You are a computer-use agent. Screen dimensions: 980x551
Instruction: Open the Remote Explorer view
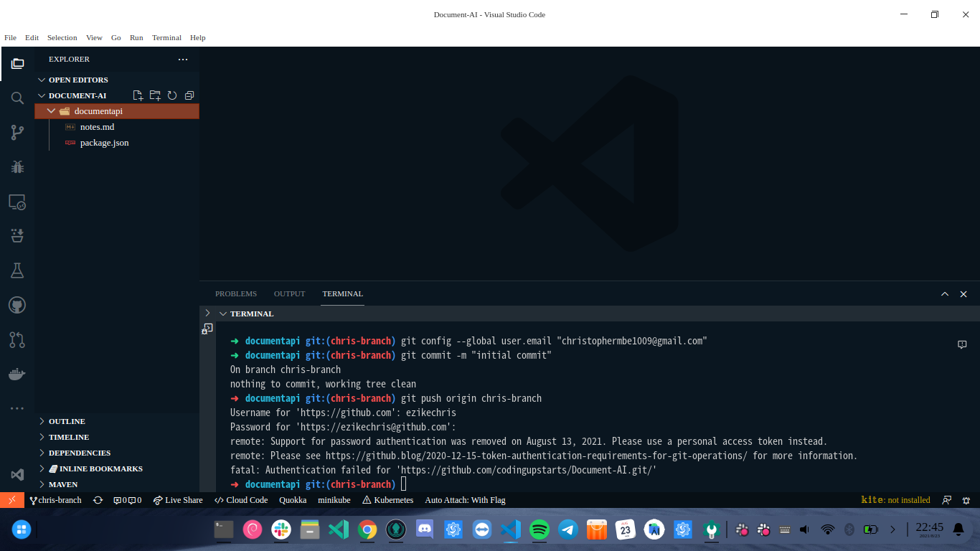17,202
